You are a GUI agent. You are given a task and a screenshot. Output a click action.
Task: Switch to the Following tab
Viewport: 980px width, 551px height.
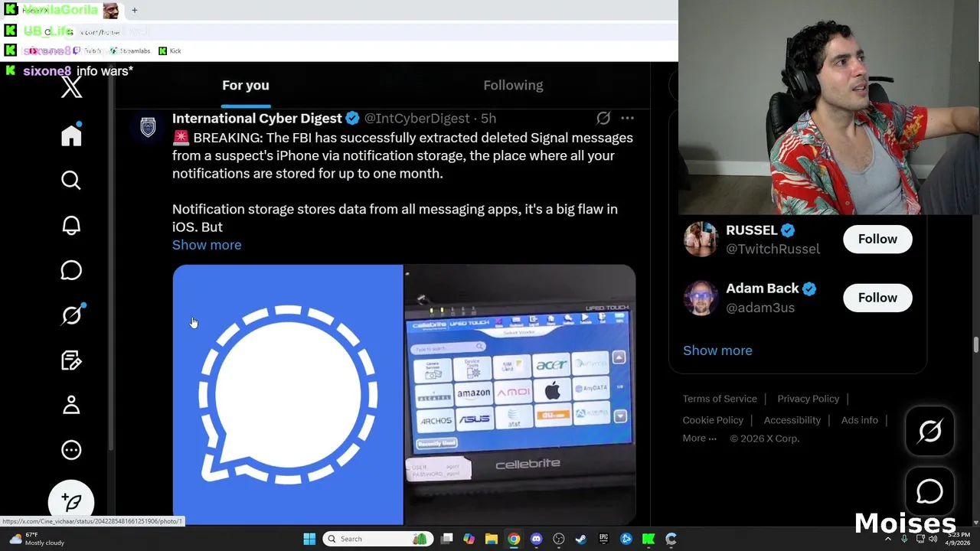(513, 85)
